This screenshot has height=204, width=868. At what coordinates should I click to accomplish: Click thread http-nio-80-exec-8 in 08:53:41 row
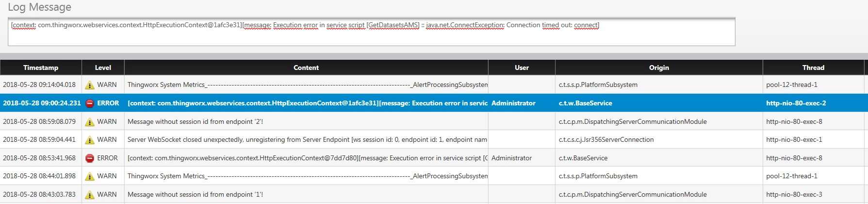point(794,158)
